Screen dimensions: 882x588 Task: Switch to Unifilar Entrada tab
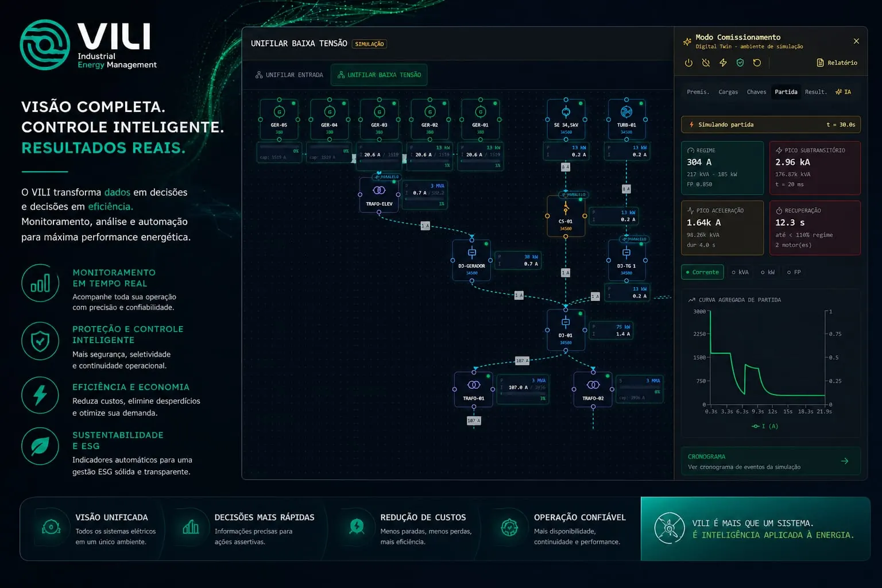[x=289, y=75]
